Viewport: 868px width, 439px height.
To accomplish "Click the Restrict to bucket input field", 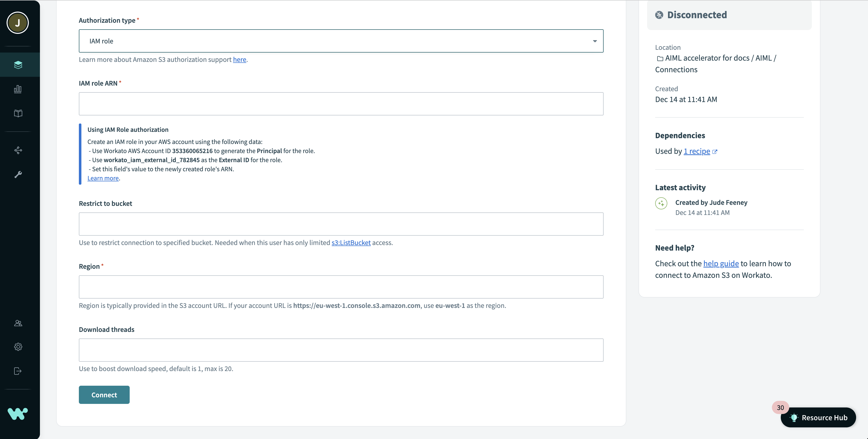I will (x=341, y=224).
